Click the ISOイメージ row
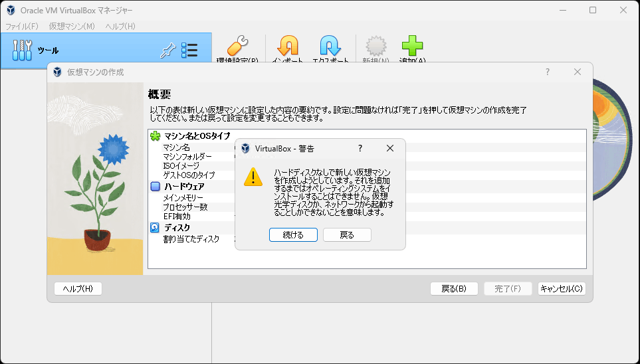This screenshot has height=364, width=640. click(367, 165)
